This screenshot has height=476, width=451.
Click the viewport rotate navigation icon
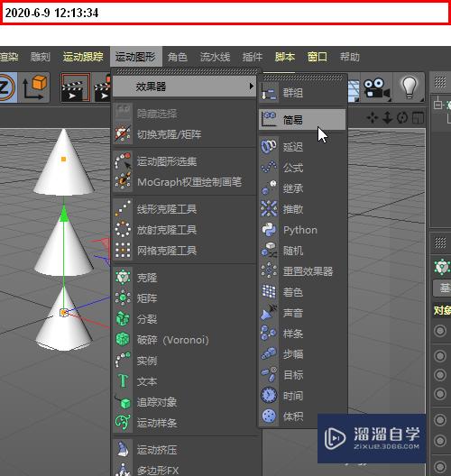402,117
